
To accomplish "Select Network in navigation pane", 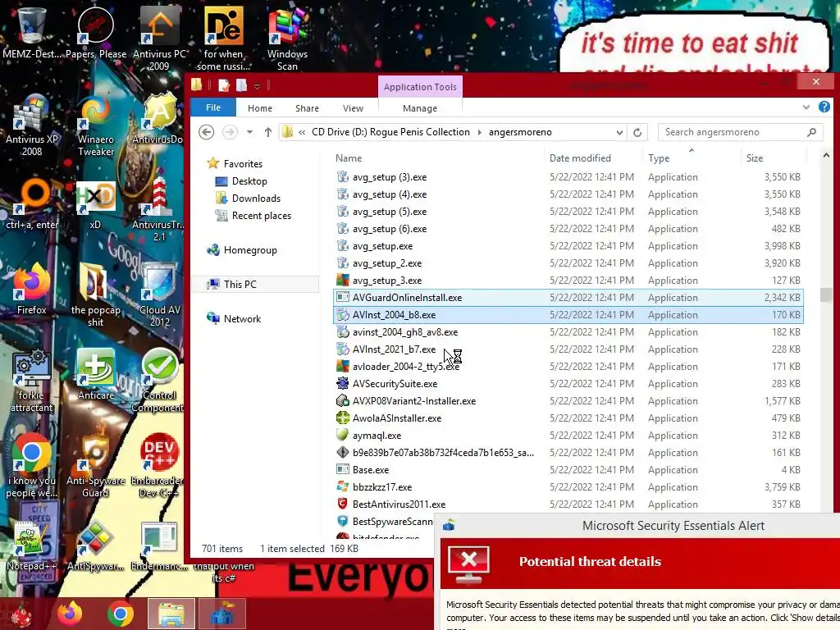I will [242, 319].
